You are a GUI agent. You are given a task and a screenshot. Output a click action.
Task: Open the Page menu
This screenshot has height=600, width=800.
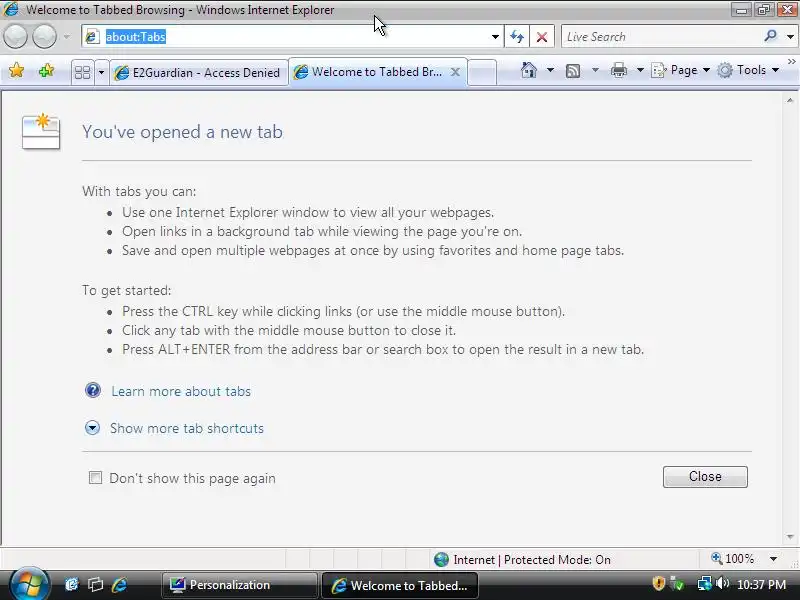click(x=681, y=70)
